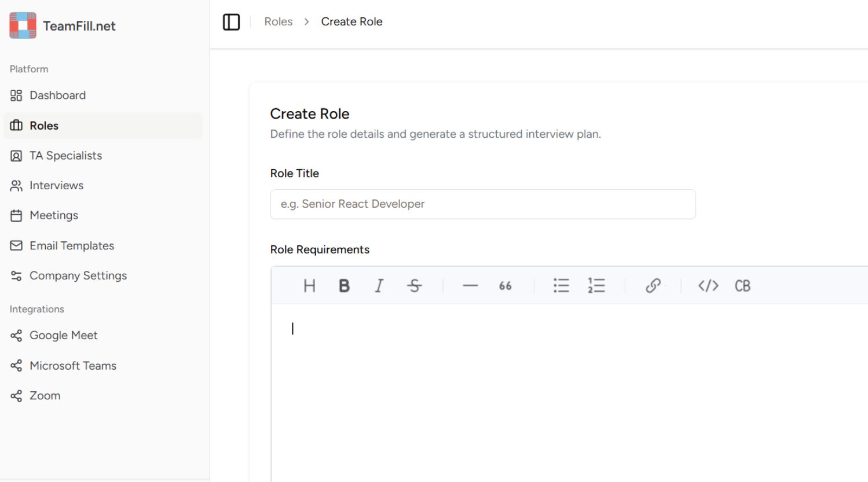
Task: Insert inline code formatting
Action: coord(708,285)
